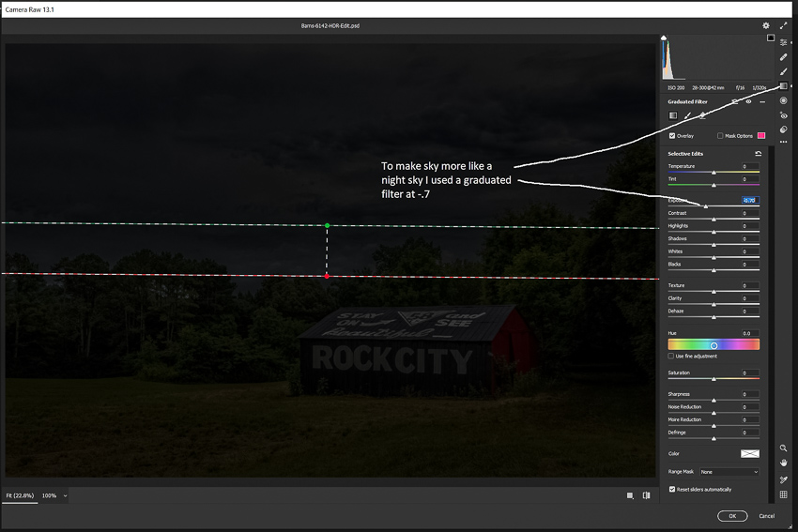
Task: Click the Cancel button
Action: [x=766, y=516]
